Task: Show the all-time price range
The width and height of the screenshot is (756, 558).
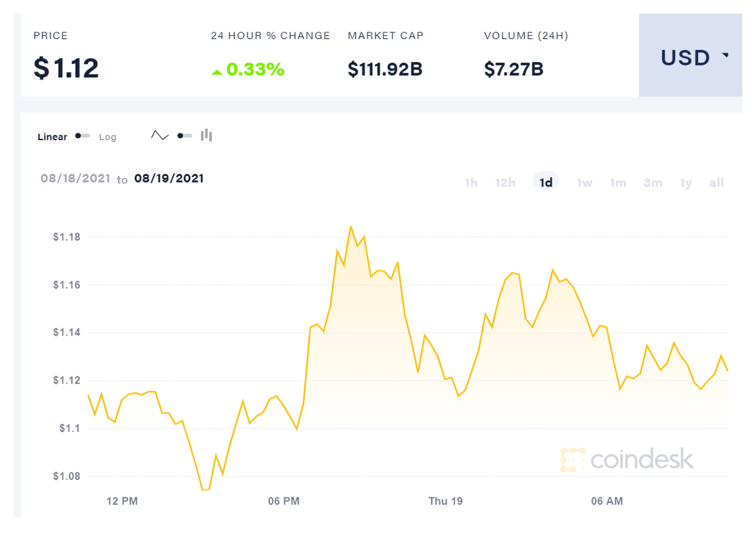Action: pyautogui.click(x=716, y=183)
